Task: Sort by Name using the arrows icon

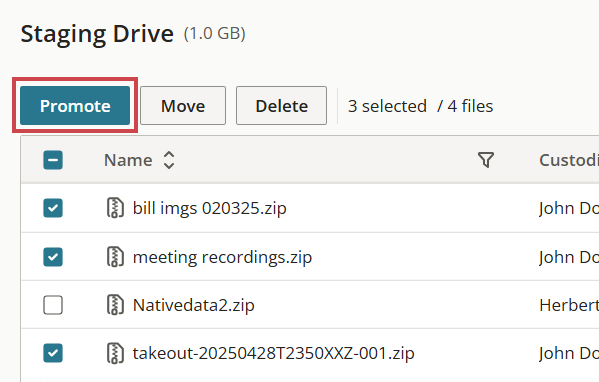Action: tap(169, 160)
